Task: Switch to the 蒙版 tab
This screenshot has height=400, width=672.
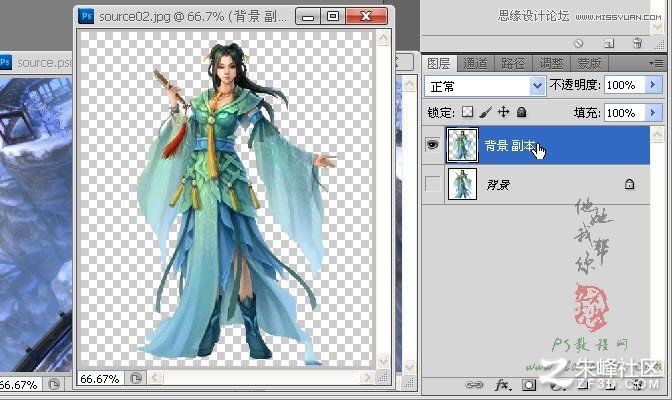Action: point(589,63)
